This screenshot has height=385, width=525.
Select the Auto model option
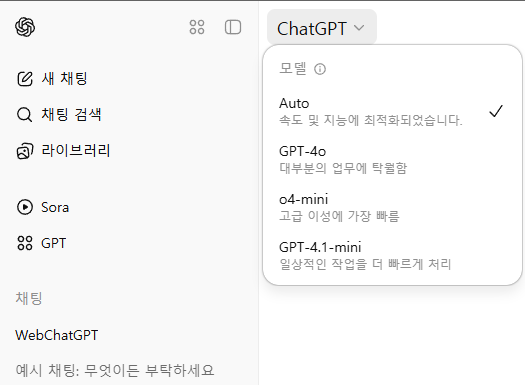click(392, 111)
